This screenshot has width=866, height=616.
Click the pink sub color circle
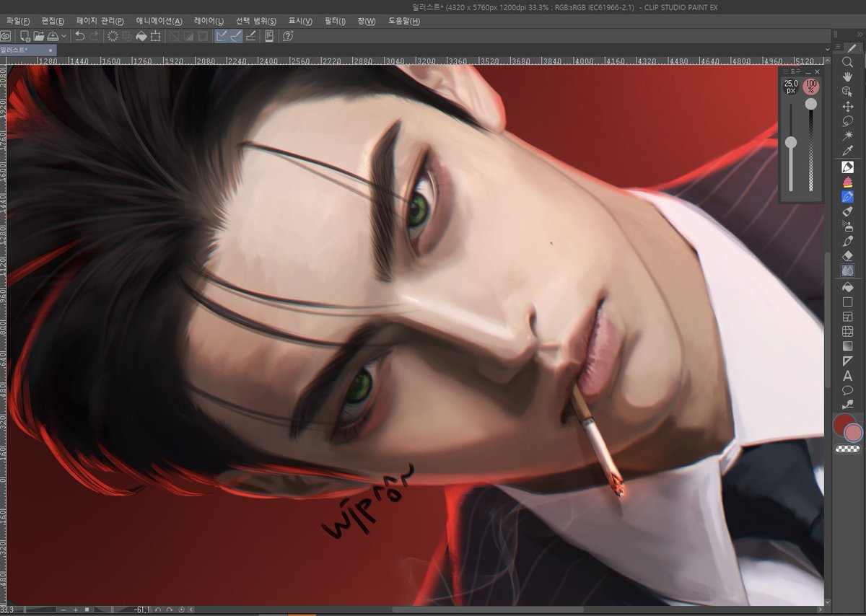[x=854, y=433]
